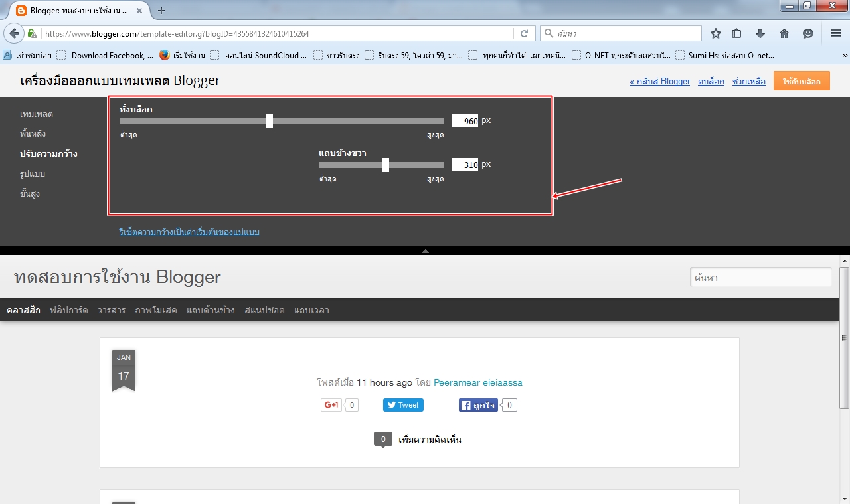
Task: Open the Peeramear eieiaassa author link
Action: (x=478, y=382)
